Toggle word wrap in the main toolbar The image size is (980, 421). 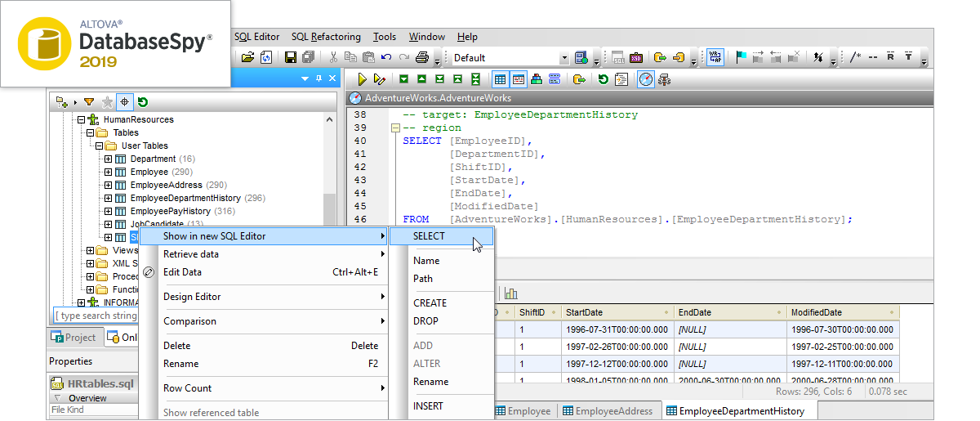[x=715, y=57]
